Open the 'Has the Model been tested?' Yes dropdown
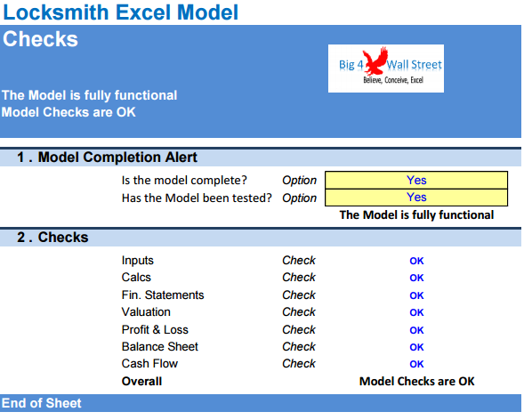 point(416,198)
